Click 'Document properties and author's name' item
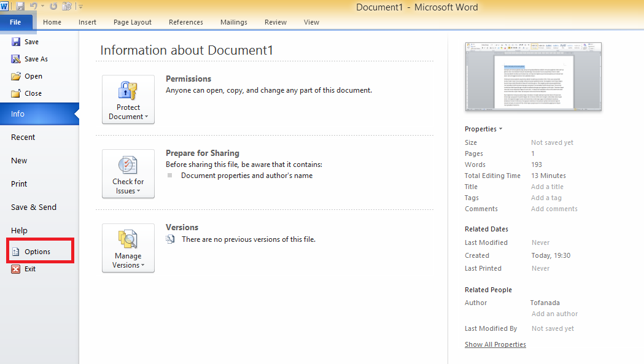 tap(247, 176)
